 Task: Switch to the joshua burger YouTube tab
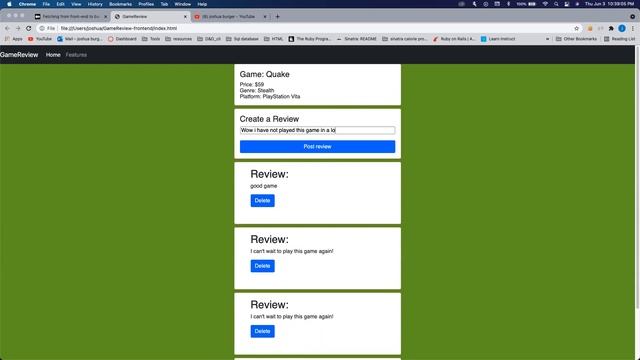(x=229, y=17)
